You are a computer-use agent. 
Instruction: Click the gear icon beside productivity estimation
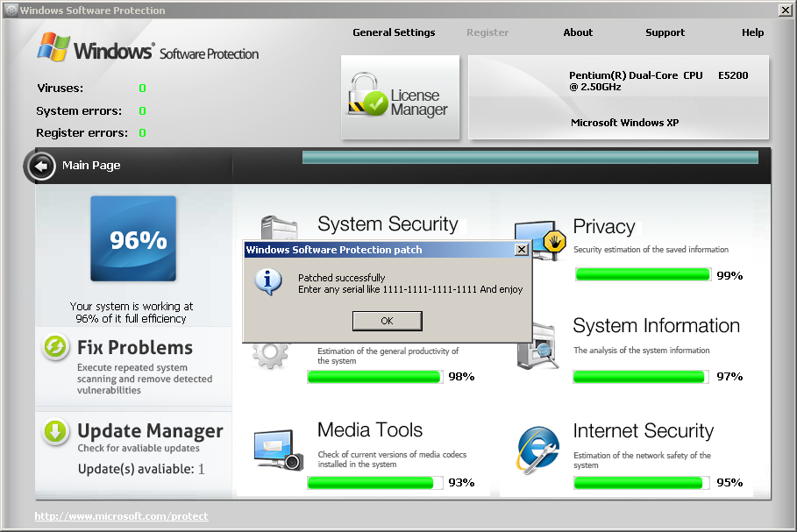pyautogui.click(x=270, y=355)
